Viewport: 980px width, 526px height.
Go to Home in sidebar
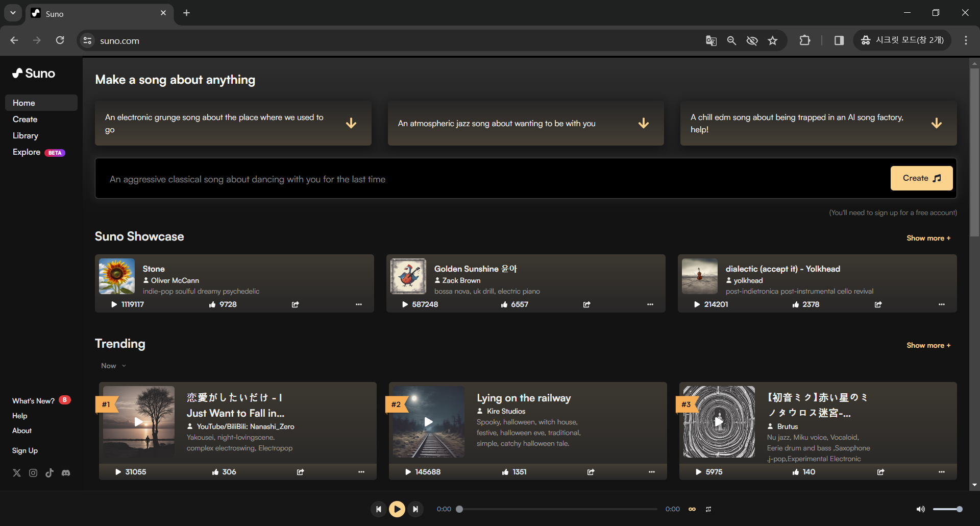pos(41,103)
